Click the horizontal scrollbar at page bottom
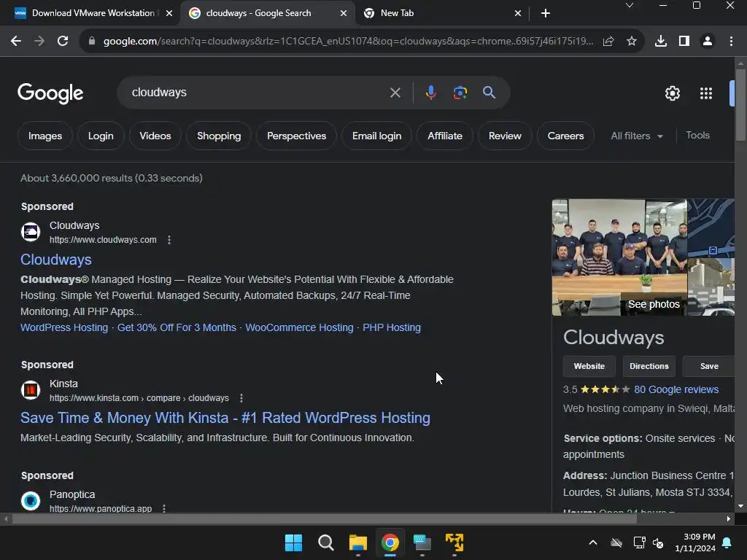The width and height of the screenshot is (747, 560). pyautogui.click(x=325, y=519)
